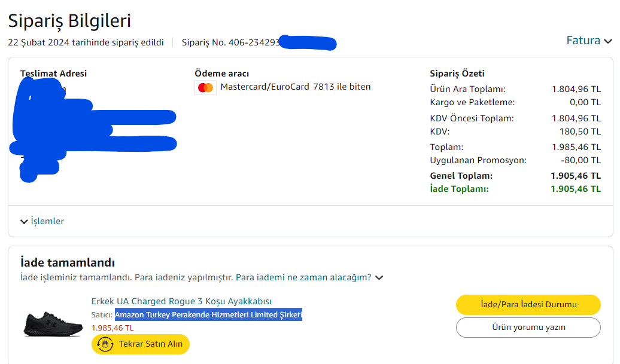Screen dimensions: 620x364
Task: Click the red product price 1.985,46 TL
Action: tap(113, 328)
